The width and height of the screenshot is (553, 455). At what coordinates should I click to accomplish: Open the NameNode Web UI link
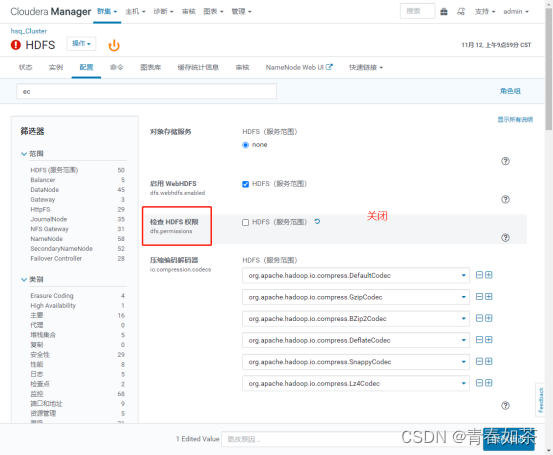299,67
